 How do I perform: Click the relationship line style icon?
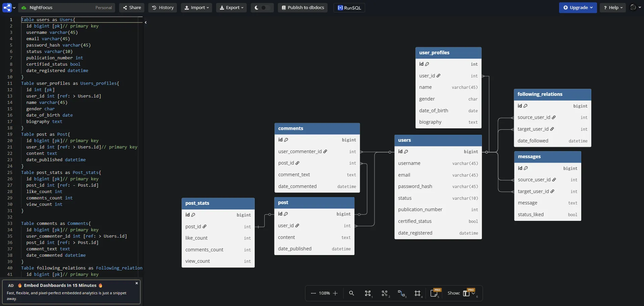coord(401,293)
